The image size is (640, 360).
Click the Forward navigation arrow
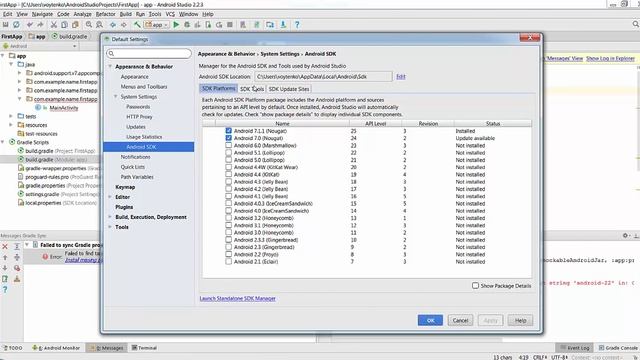coord(123,25)
